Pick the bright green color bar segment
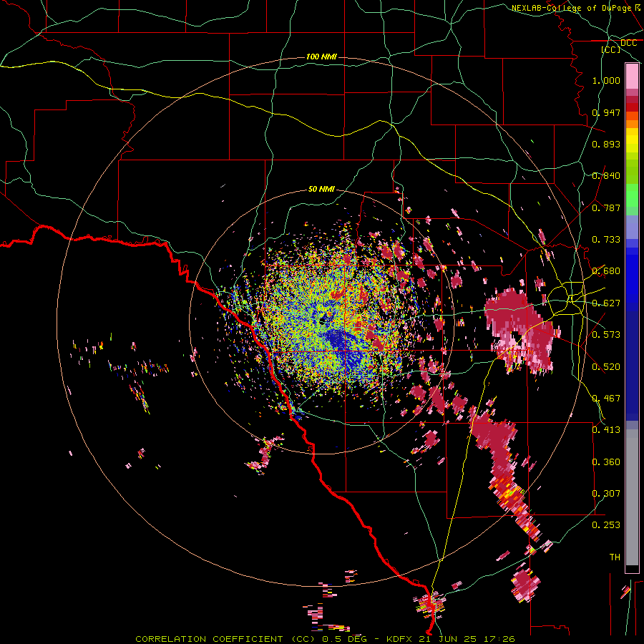Image resolution: width=644 pixels, height=644 pixels. pos(632,195)
